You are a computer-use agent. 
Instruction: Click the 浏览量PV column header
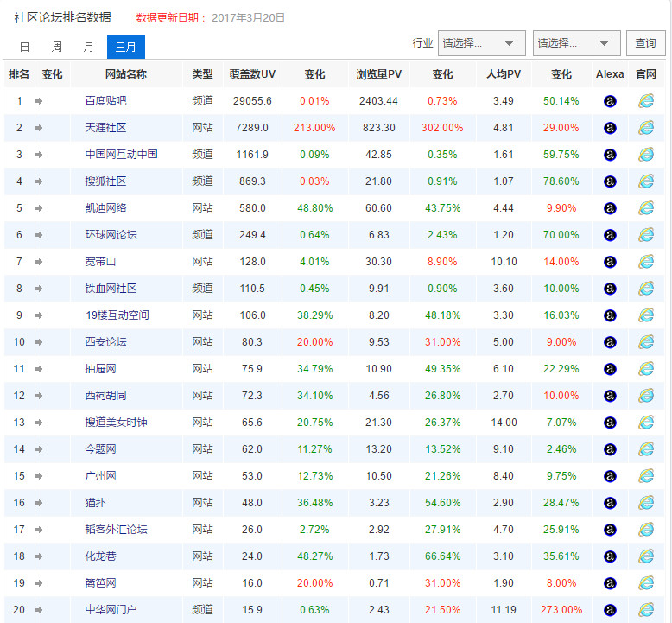pyautogui.click(x=379, y=74)
